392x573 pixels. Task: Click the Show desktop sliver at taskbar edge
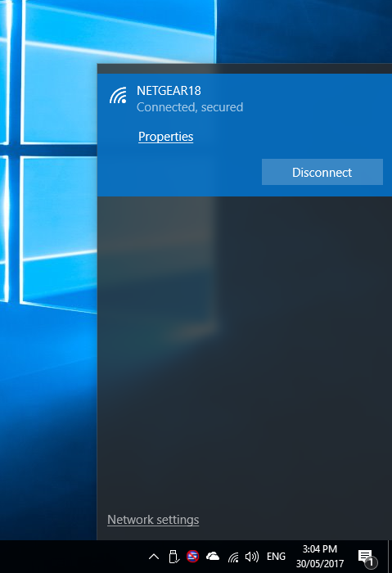point(390,557)
